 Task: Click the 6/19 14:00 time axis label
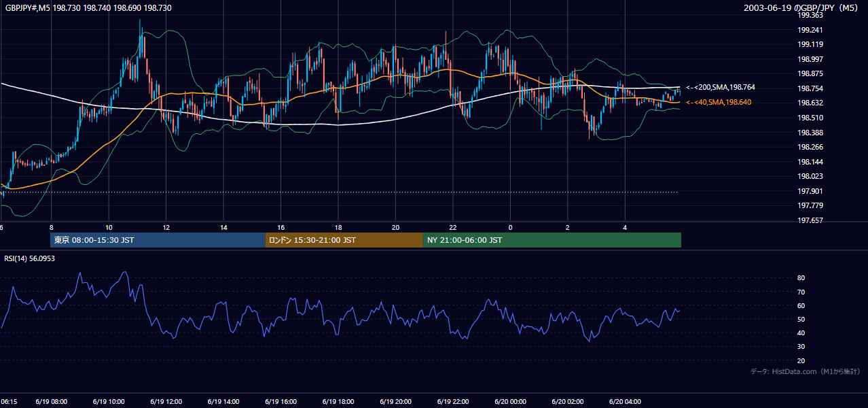[x=223, y=402]
